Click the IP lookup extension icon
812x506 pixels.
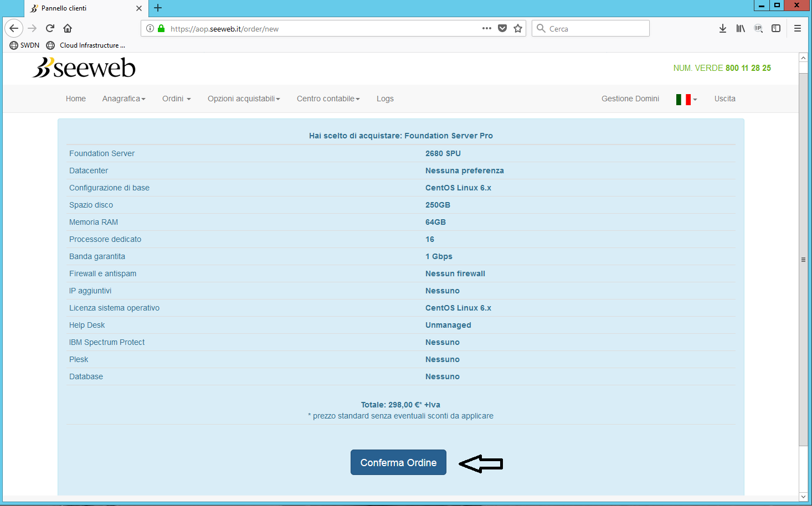[x=758, y=28]
